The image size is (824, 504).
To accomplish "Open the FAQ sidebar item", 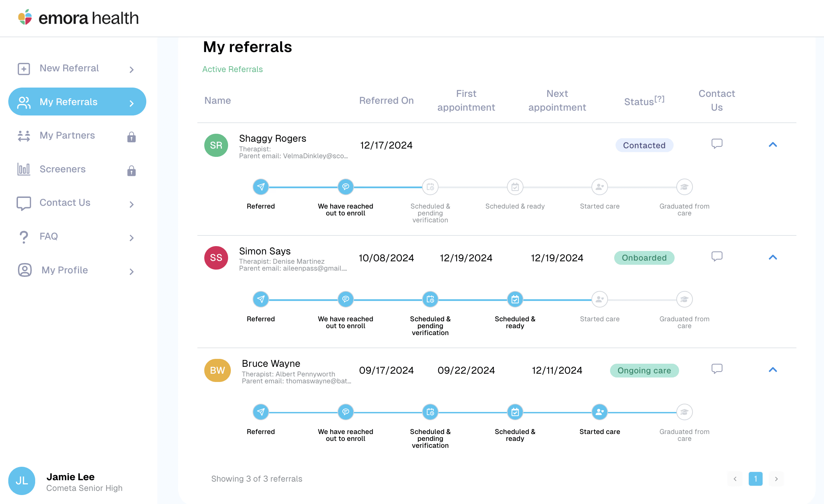I will coord(49,236).
